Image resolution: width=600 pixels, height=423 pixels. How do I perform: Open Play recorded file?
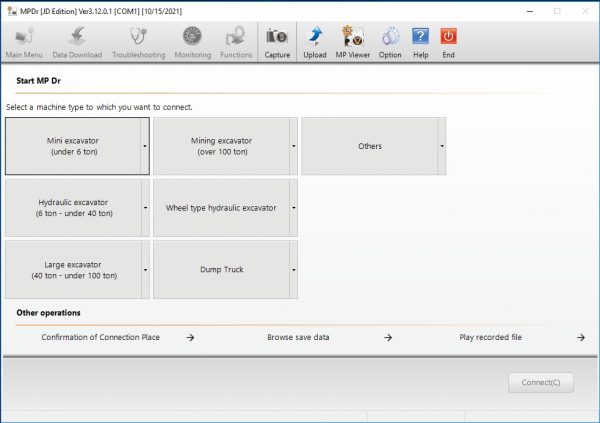pos(491,337)
